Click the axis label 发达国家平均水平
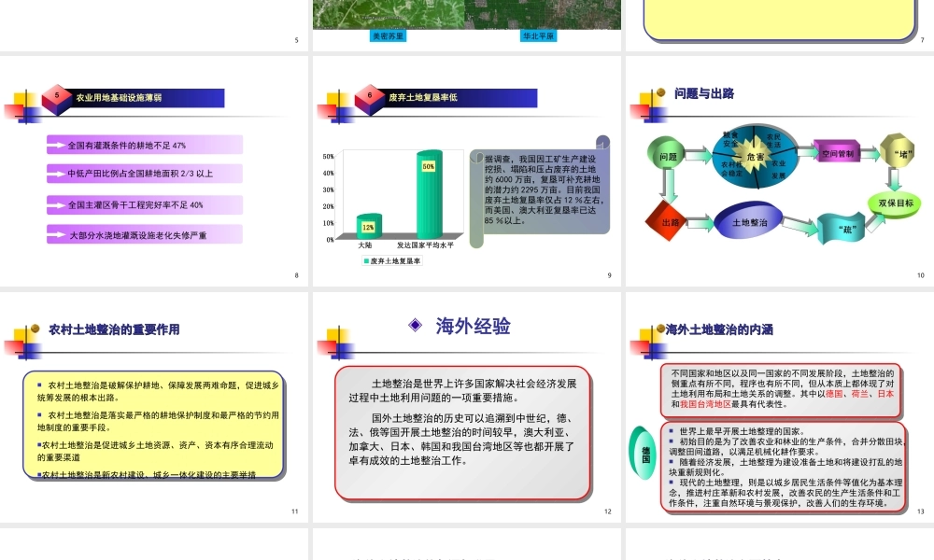 point(425,245)
